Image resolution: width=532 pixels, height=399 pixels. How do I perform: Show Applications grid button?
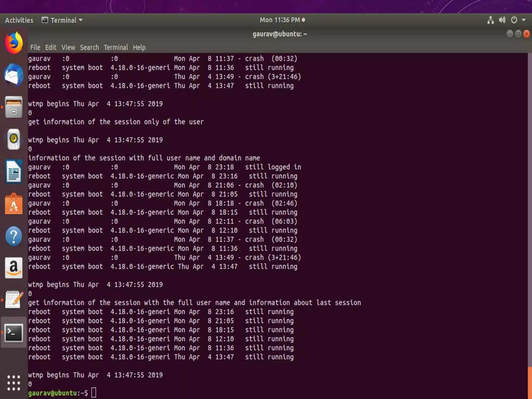[x=14, y=383]
